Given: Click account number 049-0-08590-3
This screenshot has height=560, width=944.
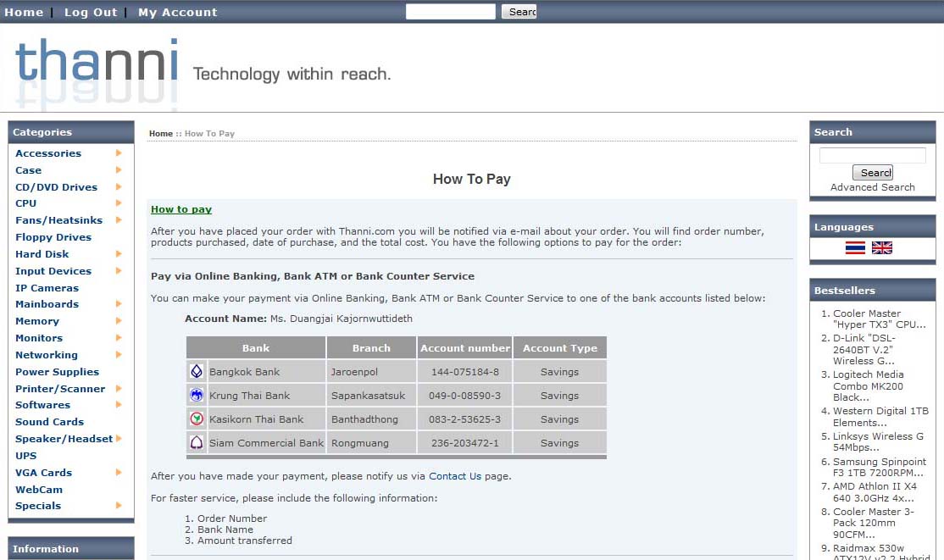Looking at the screenshot, I should [x=464, y=396].
